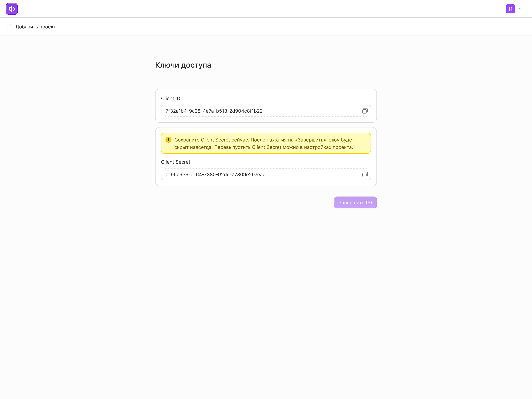The height and width of the screenshot is (399, 532).
Task: Open the user avatar "И"
Action: coord(510,9)
